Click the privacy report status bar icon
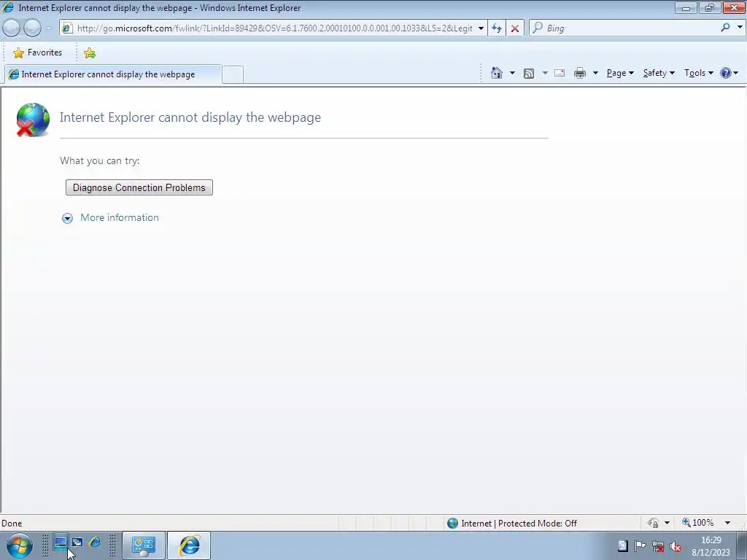Viewport: 747px width, 560px height. coord(653,524)
